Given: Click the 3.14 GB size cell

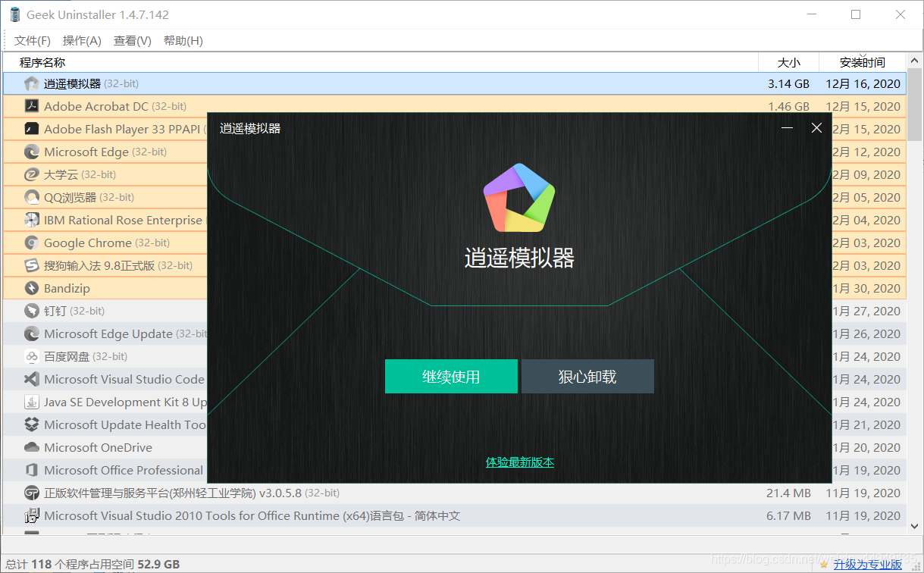Looking at the screenshot, I should 788,83.
